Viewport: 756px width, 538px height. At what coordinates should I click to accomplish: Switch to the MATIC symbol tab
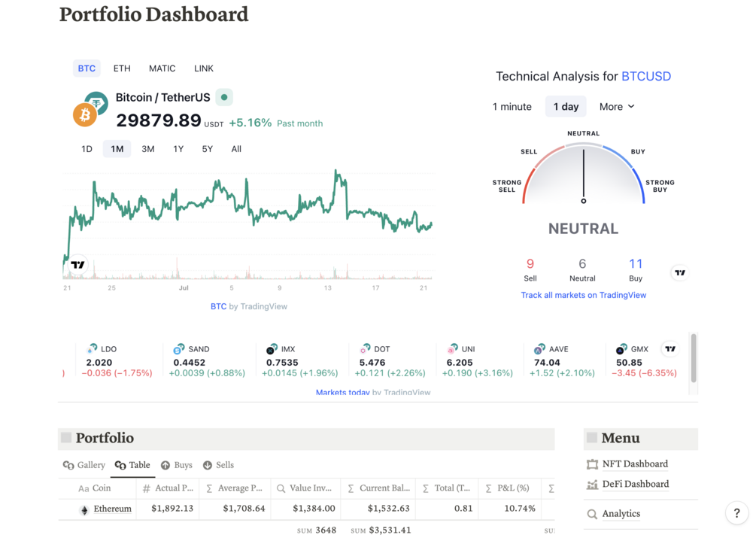[162, 68]
